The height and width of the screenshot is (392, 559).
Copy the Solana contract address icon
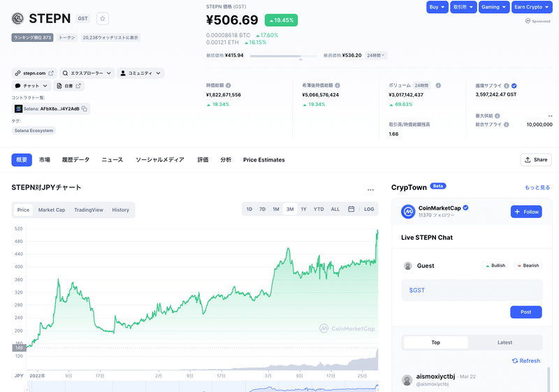coord(85,109)
